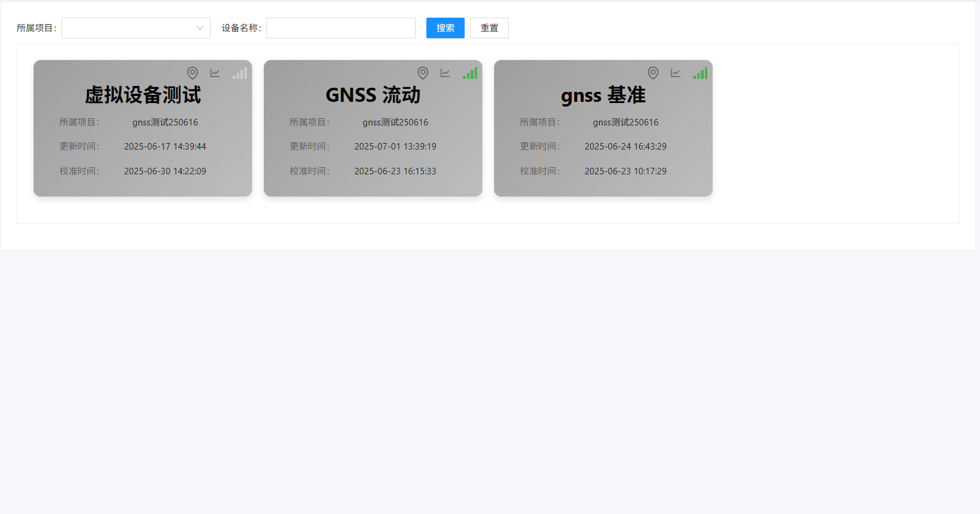Select the 虚拟设备测试 card title

tap(143, 95)
